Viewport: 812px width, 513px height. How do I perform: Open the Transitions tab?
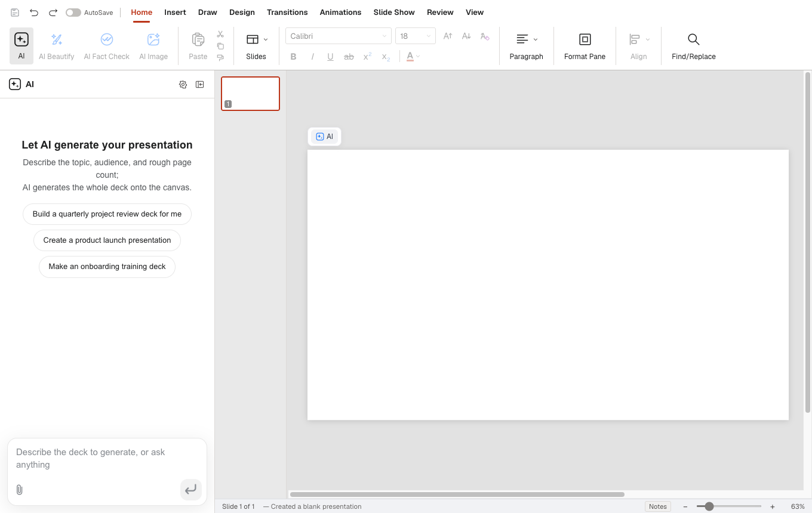point(287,13)
